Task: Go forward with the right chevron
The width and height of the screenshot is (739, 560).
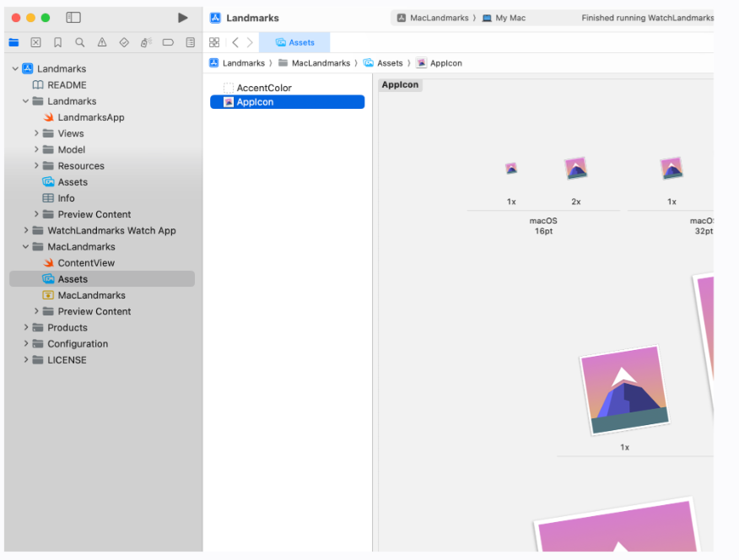Action: 251,42
